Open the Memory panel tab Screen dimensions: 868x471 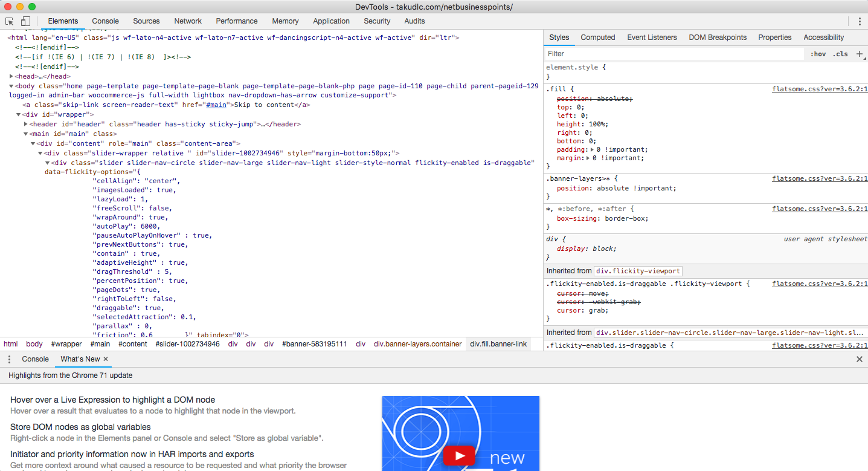(x=285, y=21)
